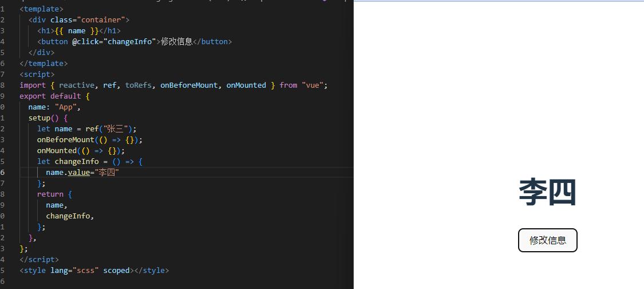Click the from keyword in the import line
Image resolution: width=644 pixels, height=289 pixels.
click(x=289, y=85)
